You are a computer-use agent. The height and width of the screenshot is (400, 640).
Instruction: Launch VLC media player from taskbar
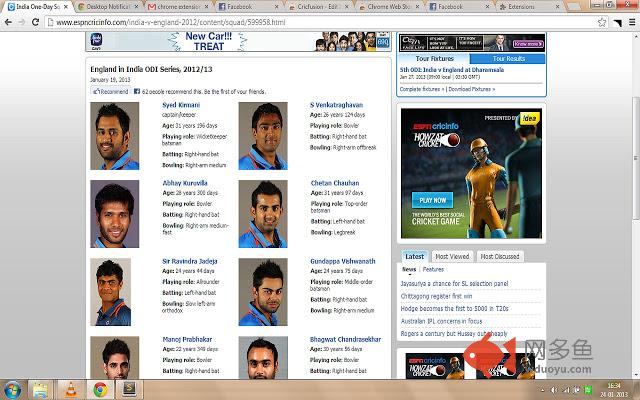point(70,390)
